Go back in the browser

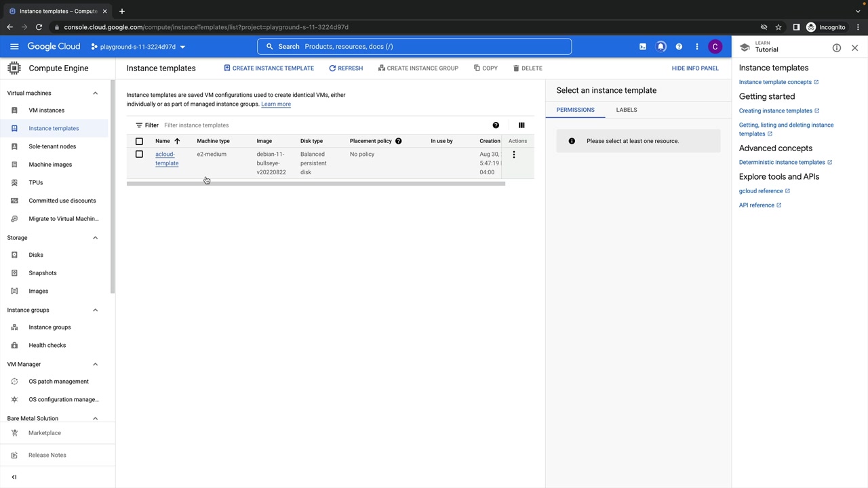(9, 27)
